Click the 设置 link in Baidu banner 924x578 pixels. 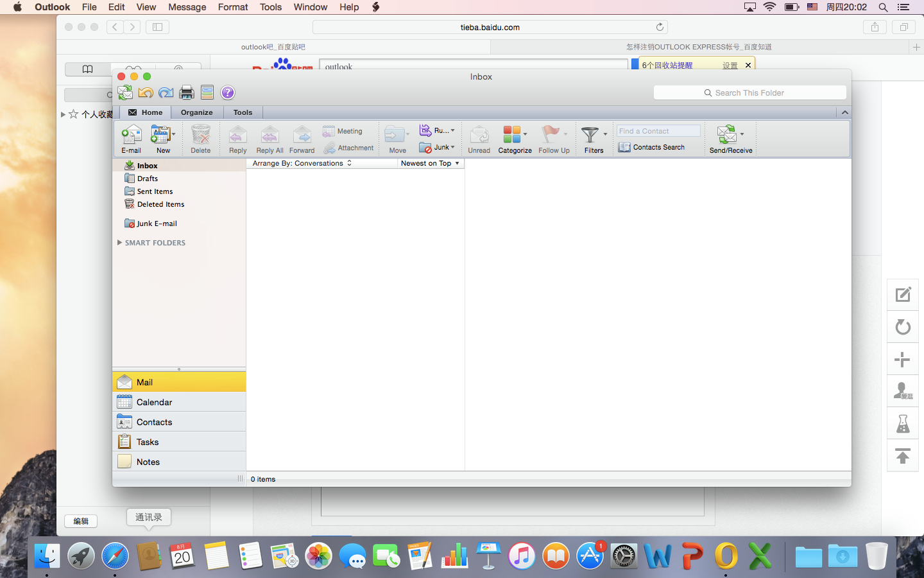(730, 66)
